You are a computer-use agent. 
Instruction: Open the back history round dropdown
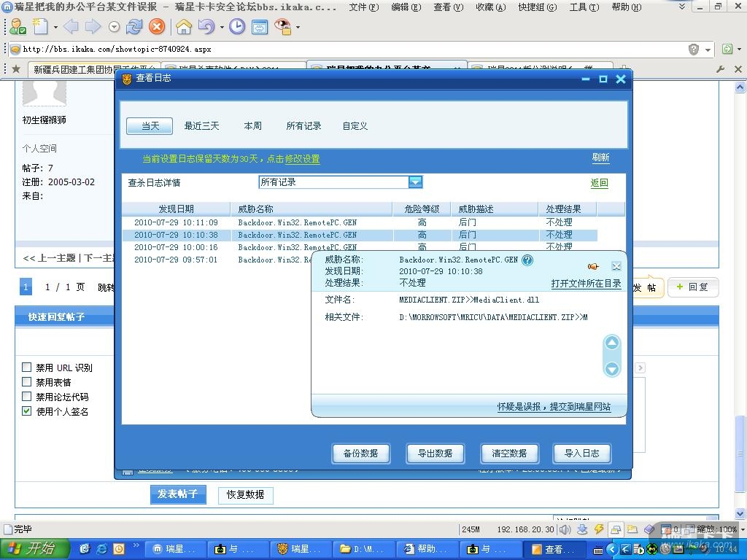click(114, 27)
